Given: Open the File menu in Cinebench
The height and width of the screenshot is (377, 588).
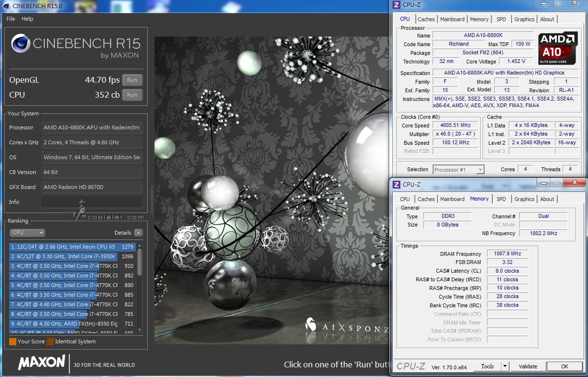Looking at the screenshot, I should coord(11,19).
